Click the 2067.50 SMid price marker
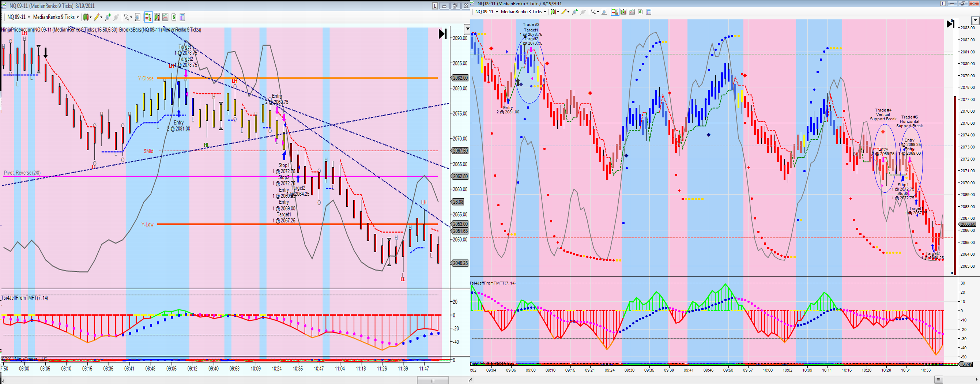980x384 pixels. (x=460, y=151)
